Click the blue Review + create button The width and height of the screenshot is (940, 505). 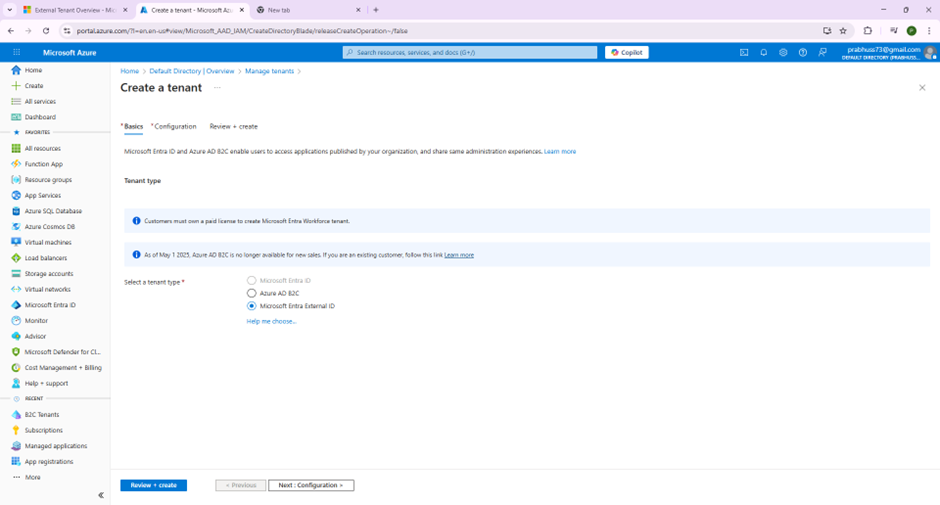pos(153,485)
